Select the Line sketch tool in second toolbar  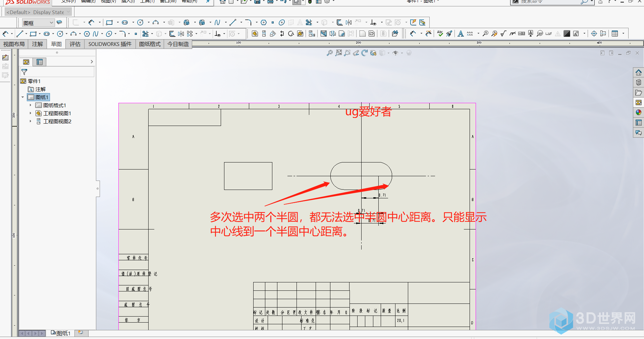tap(20, 34)
